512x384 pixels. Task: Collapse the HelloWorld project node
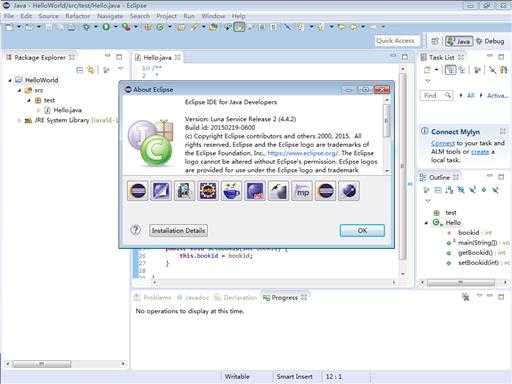click(10, 80)
